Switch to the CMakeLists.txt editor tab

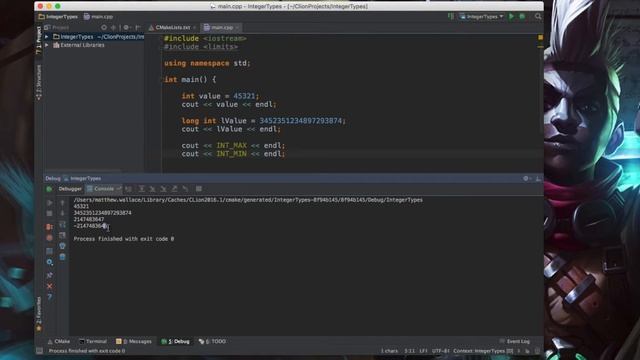click(x=173, y=27)
